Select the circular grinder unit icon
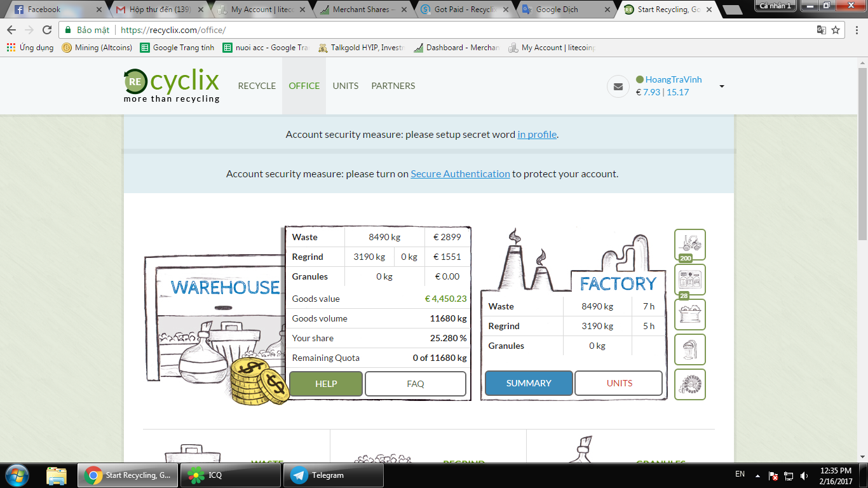The width and height of the screenshot is (868, 488). (x=690, y=384)
